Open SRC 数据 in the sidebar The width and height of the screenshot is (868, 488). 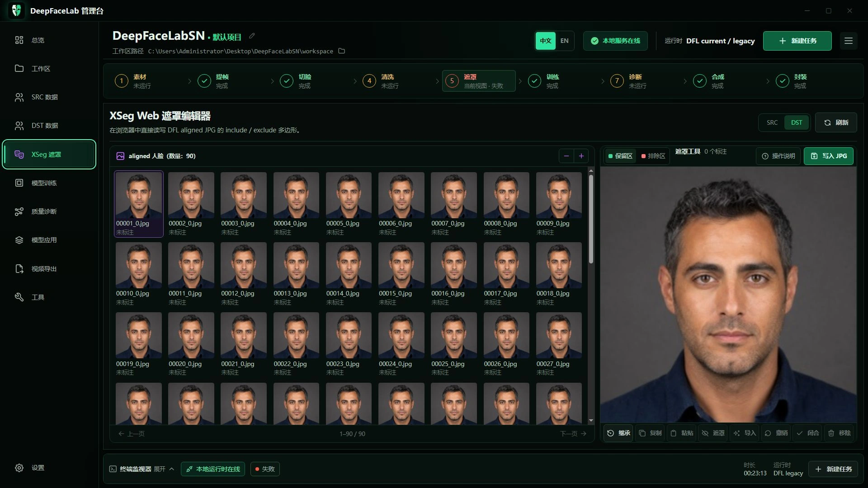pos(49,97)
